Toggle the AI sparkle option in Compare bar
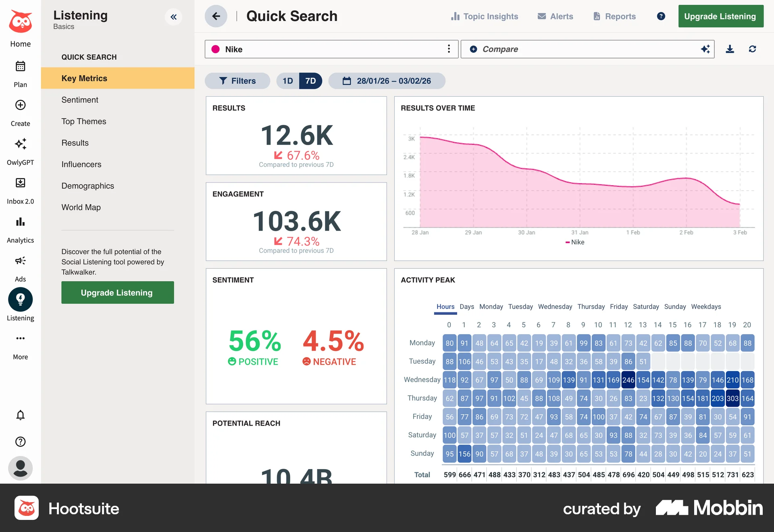 pyautogui.click(x=705, y=49)
